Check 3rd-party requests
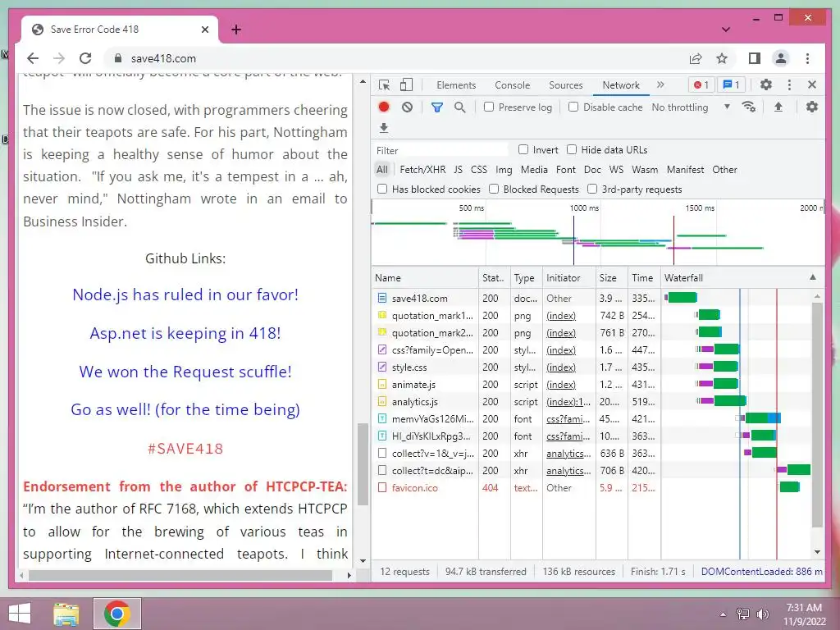Viewport: 840px width, 630px height. pyautogui.click(x=592, y=189)
